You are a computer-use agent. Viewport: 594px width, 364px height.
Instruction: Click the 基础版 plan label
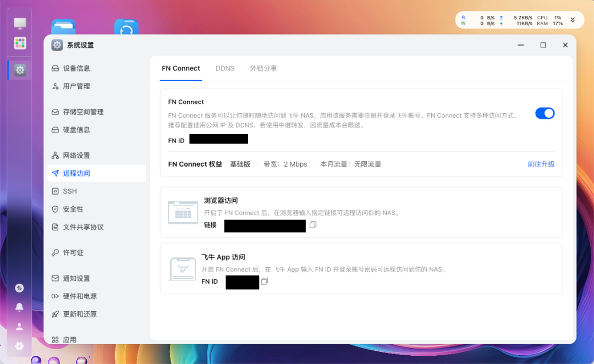(x=240, y=164)
